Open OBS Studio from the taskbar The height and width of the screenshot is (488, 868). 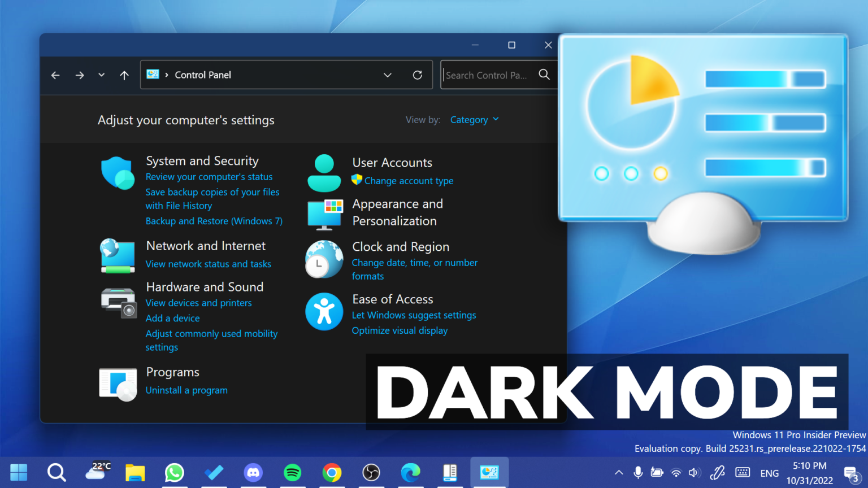click(x=371, y=473)
